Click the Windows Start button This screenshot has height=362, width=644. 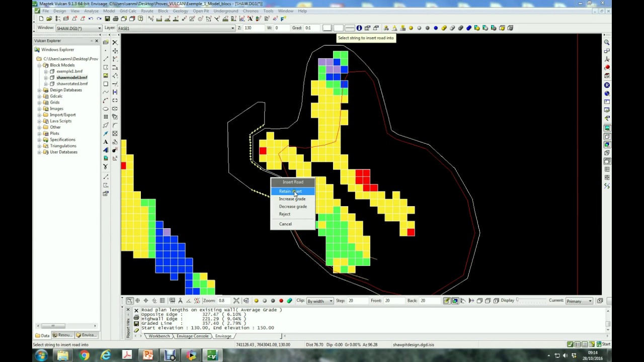(x=41, y=355)
